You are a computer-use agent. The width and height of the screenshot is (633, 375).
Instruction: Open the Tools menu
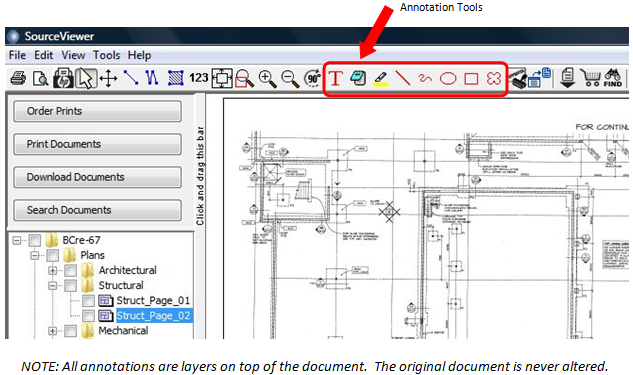107,55
